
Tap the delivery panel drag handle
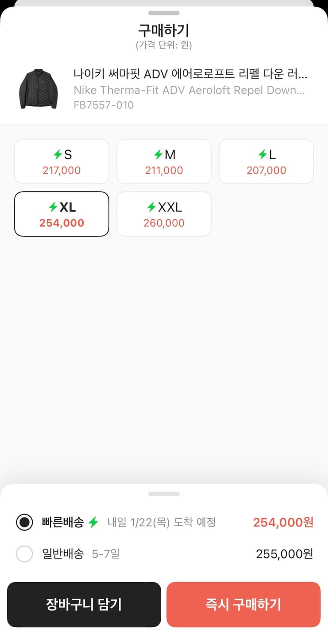click(x=164, y=494)
